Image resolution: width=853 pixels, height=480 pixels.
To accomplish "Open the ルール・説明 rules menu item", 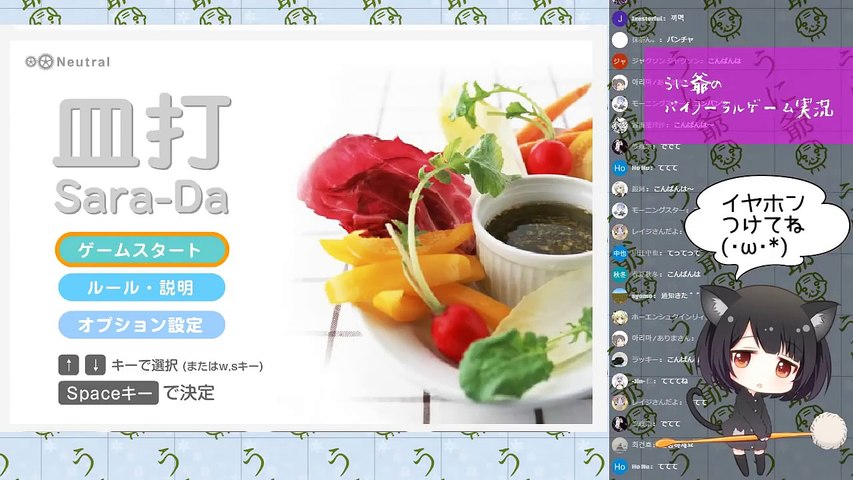I will [x=142, y=287].
